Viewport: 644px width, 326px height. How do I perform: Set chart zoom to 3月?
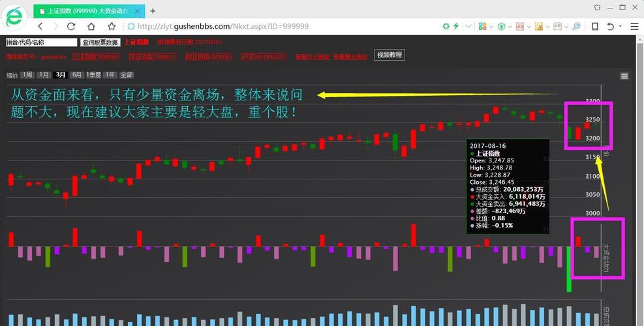pyautogui.click(x=61, y=75)
